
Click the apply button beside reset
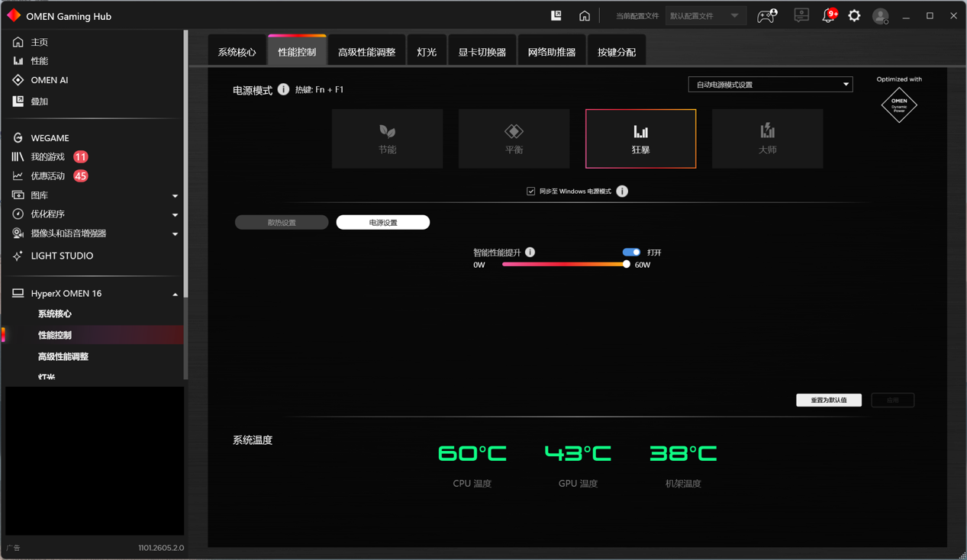pyautogui.click(x=893, y=400)
